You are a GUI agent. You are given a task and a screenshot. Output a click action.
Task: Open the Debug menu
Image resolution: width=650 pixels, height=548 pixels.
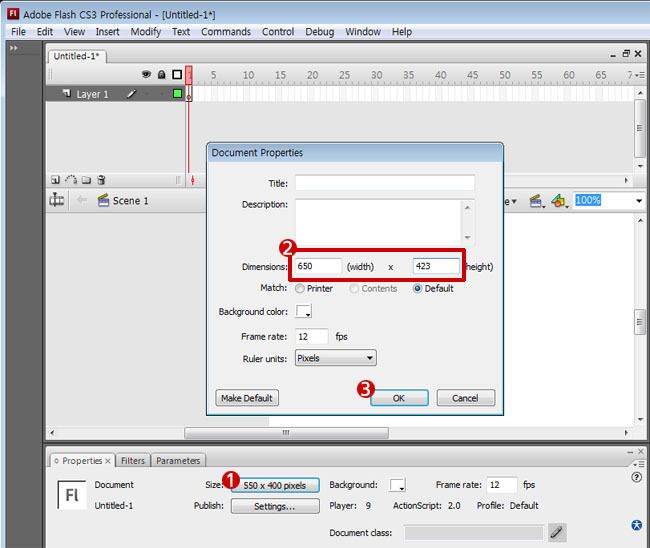320,32
